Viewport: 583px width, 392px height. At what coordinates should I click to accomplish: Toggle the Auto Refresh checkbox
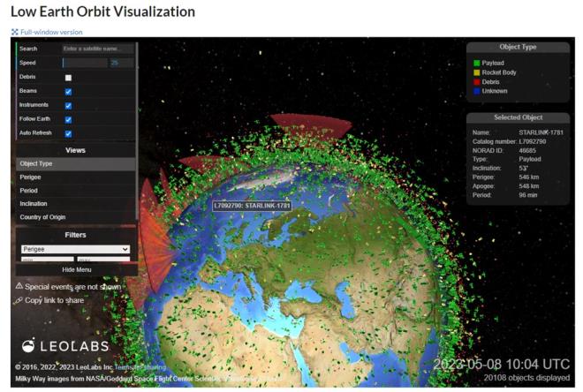[x=68, y=133]
